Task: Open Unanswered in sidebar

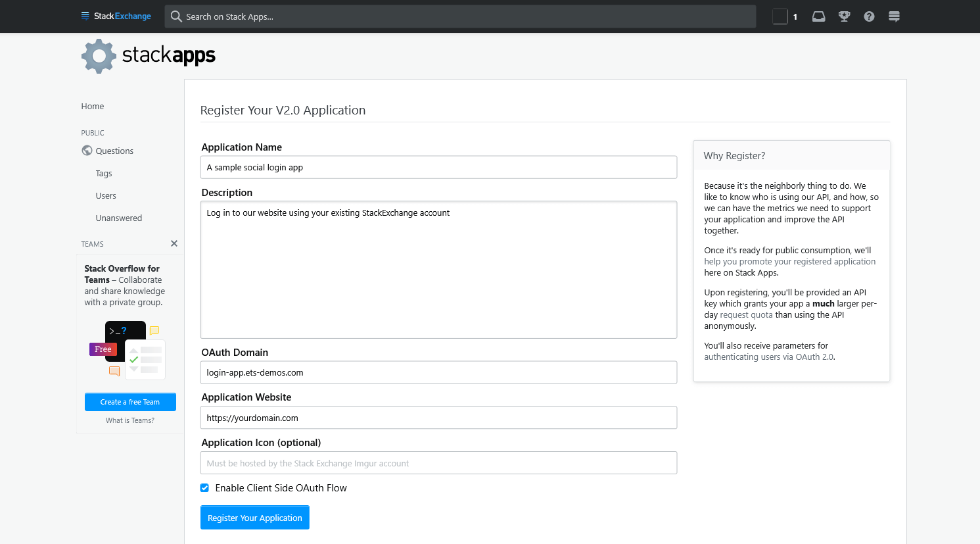Action: 119,218
